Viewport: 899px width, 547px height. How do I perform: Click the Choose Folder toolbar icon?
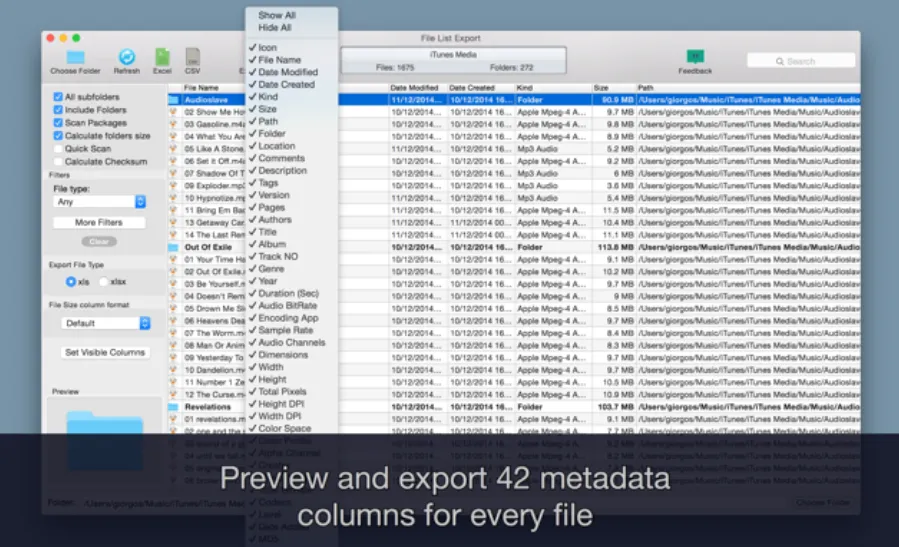[x=75, y=57]
